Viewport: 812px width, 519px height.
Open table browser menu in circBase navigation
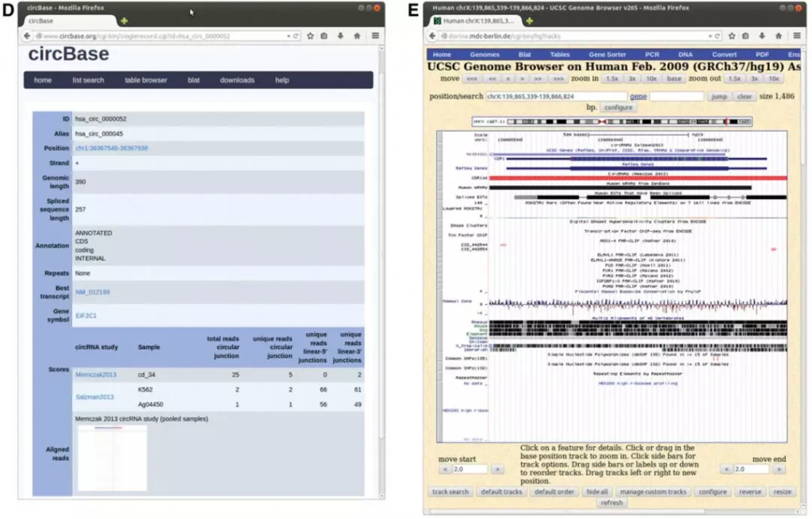click(x=146, y=80)
